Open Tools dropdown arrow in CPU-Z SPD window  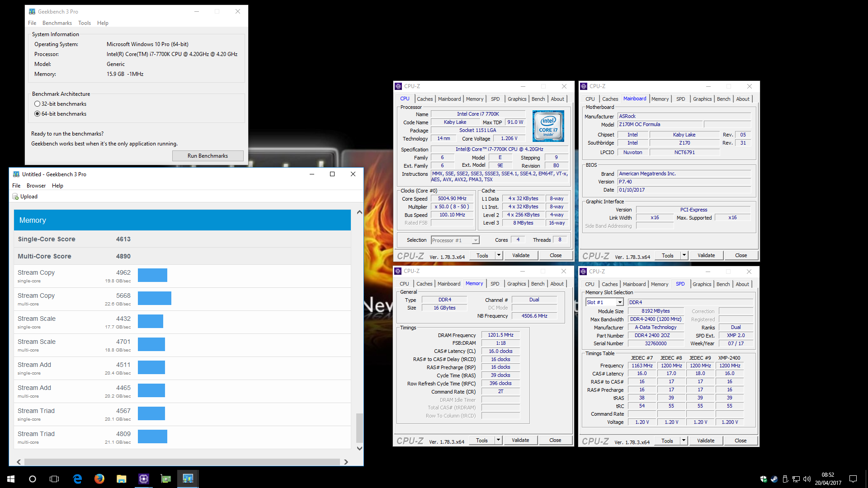pyautogui.click(x=684, y=441)
